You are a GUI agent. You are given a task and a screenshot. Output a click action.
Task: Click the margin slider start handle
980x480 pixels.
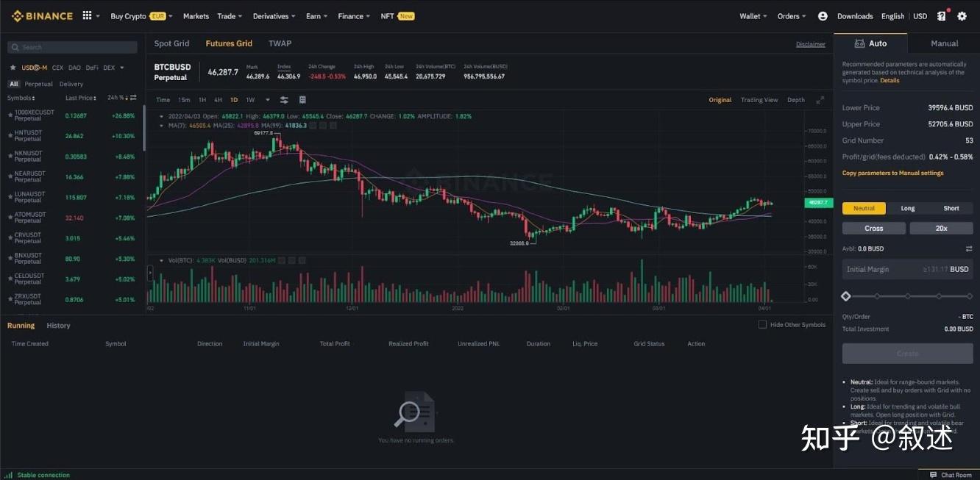(846, 296)
